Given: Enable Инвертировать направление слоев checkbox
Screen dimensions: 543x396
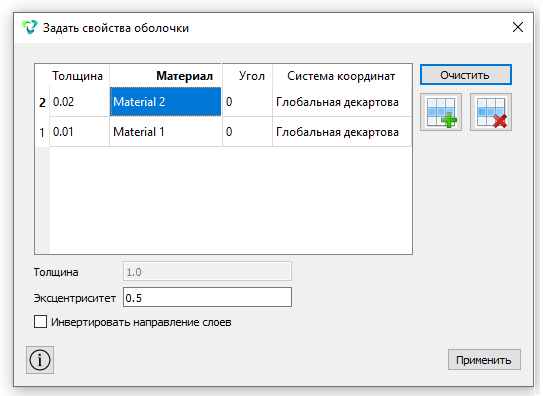Looking at the screenshot, I should pos(41,322).
